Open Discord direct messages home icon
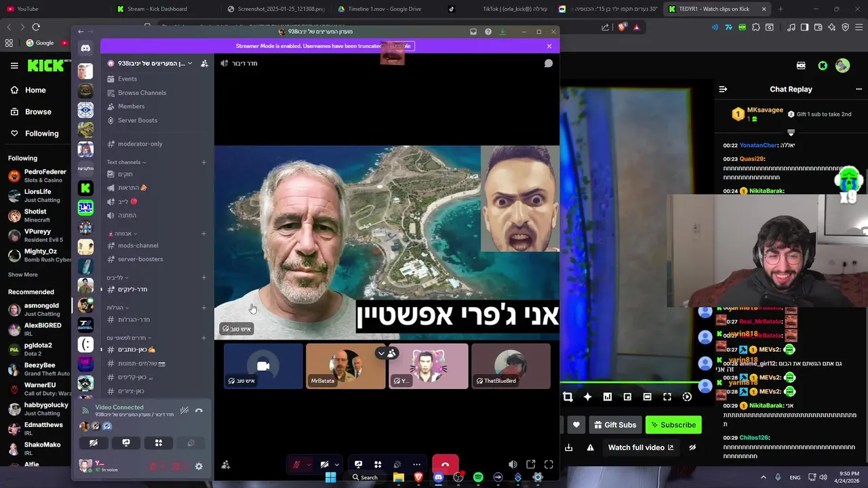This screenshot has width=868, height=488. (x=85, y=48)
